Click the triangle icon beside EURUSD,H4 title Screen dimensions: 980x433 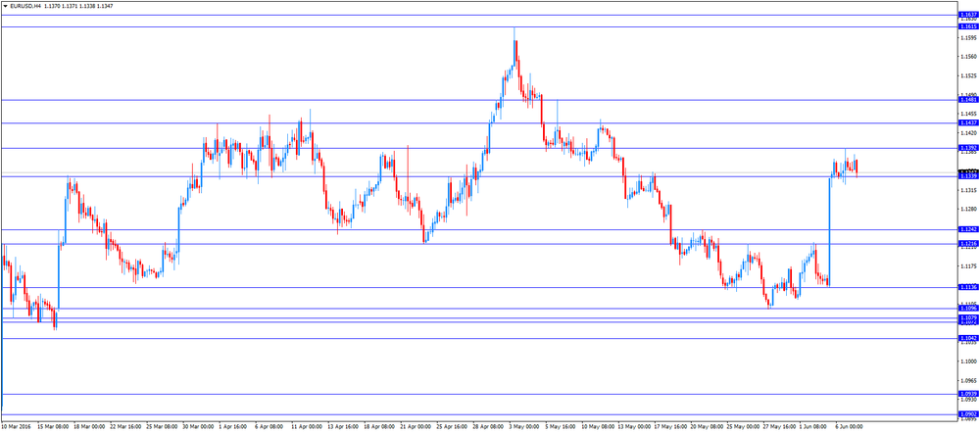[x=5, y=5]
